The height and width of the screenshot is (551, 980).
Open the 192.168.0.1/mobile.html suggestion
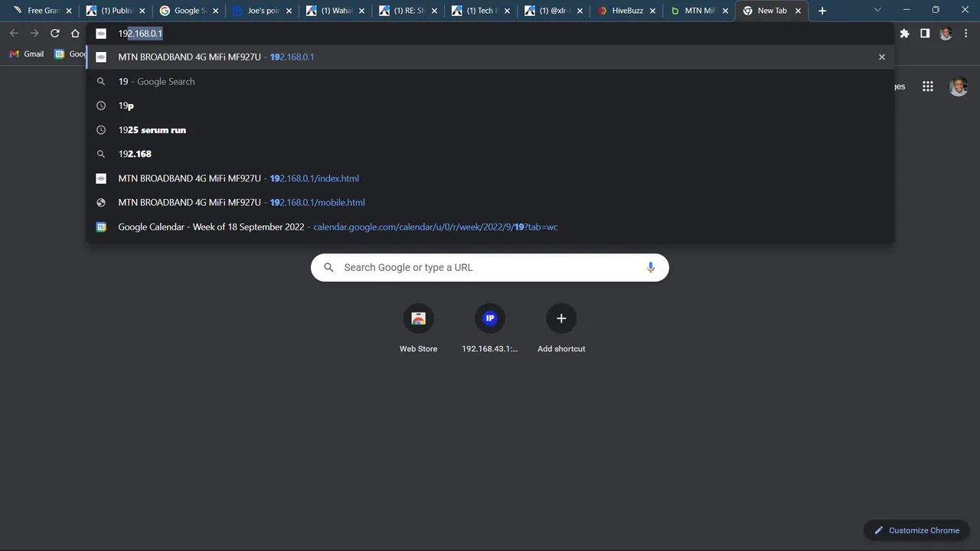[x=490, y=203]
